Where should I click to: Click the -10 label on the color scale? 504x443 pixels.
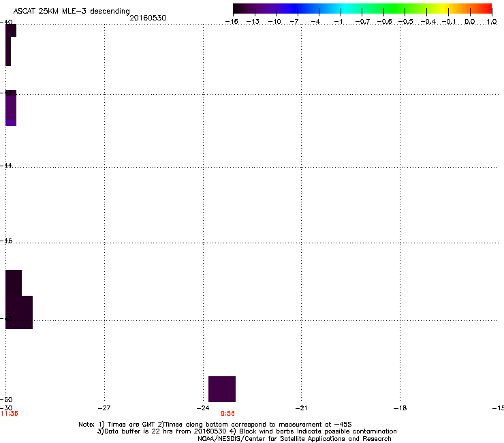274,22
